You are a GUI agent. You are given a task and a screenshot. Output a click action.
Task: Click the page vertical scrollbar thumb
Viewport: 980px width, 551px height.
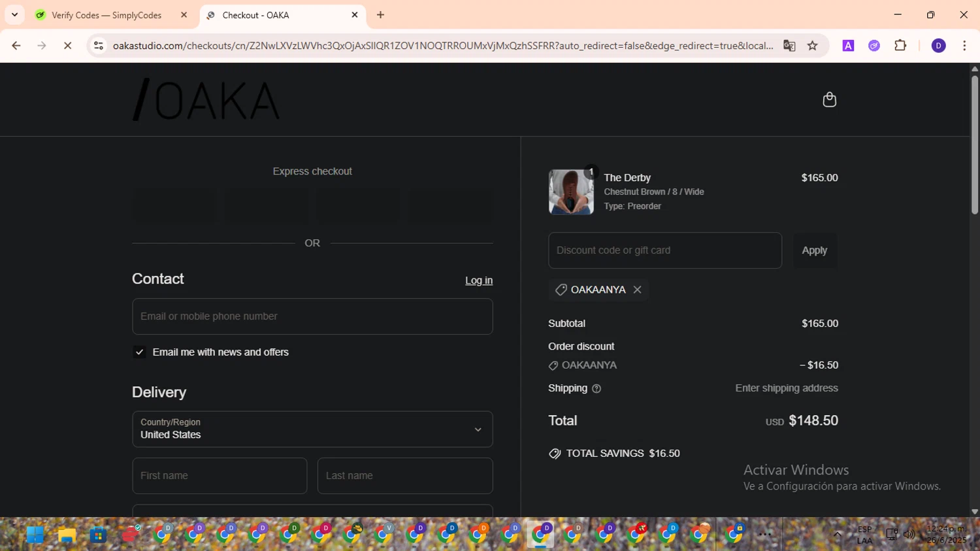coord(975,144)
